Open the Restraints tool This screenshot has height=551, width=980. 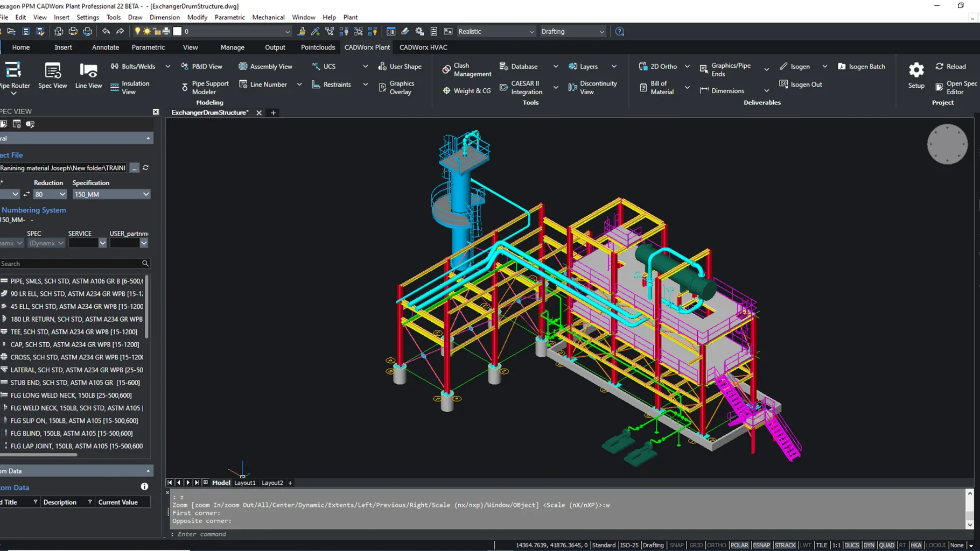(332, 84)
